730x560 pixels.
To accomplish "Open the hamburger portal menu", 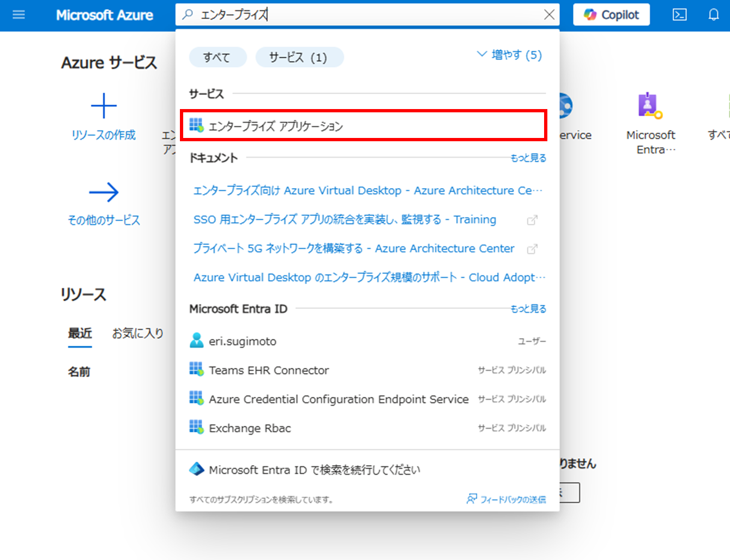I will [x=19, y=15].
